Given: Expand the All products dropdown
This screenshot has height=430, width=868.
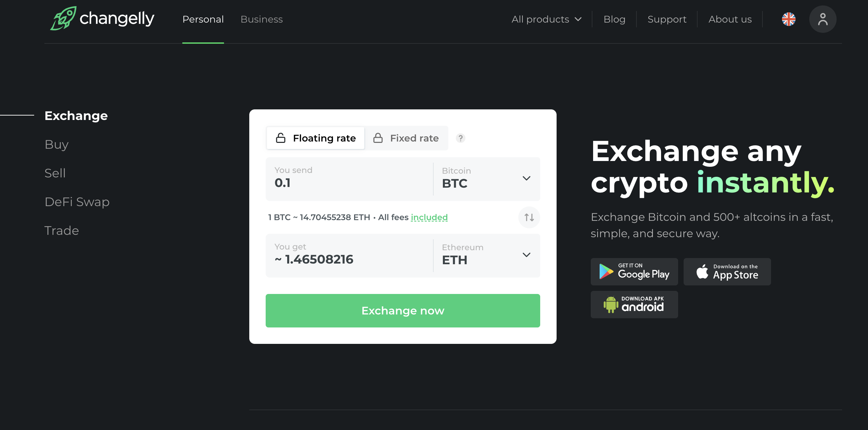Looking at the screenshot, I should pos(546,19).
